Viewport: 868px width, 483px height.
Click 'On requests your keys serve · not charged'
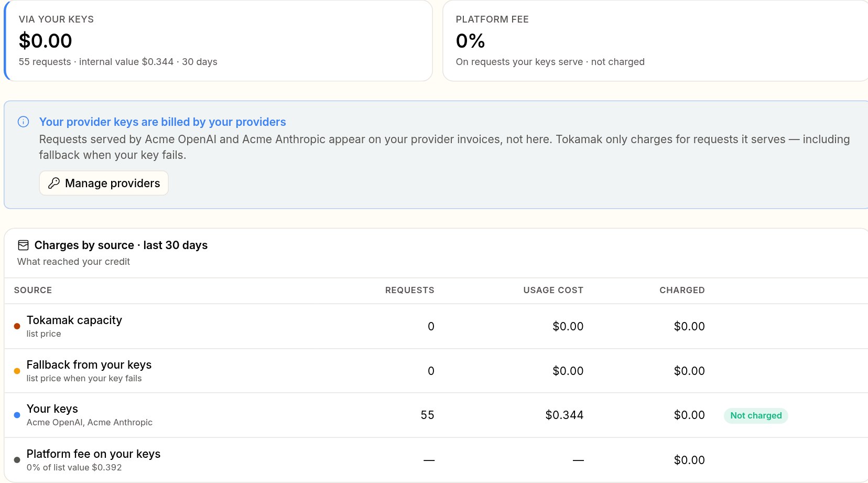pyautogui.click(x=550, y=62)
